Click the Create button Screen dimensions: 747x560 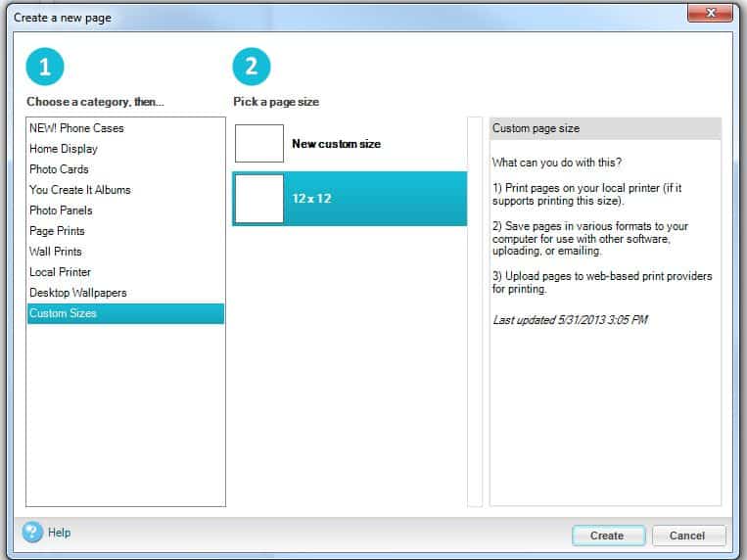[608, 536]
